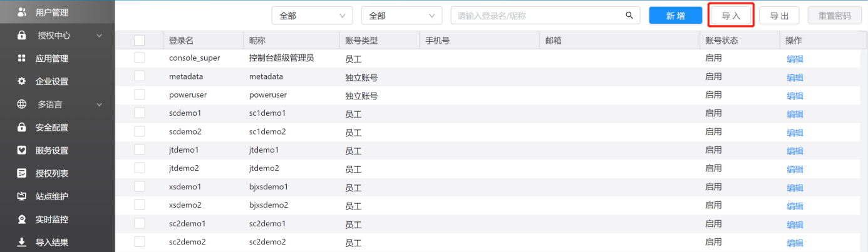Click the application management grid icon

(x=22, y=58)
